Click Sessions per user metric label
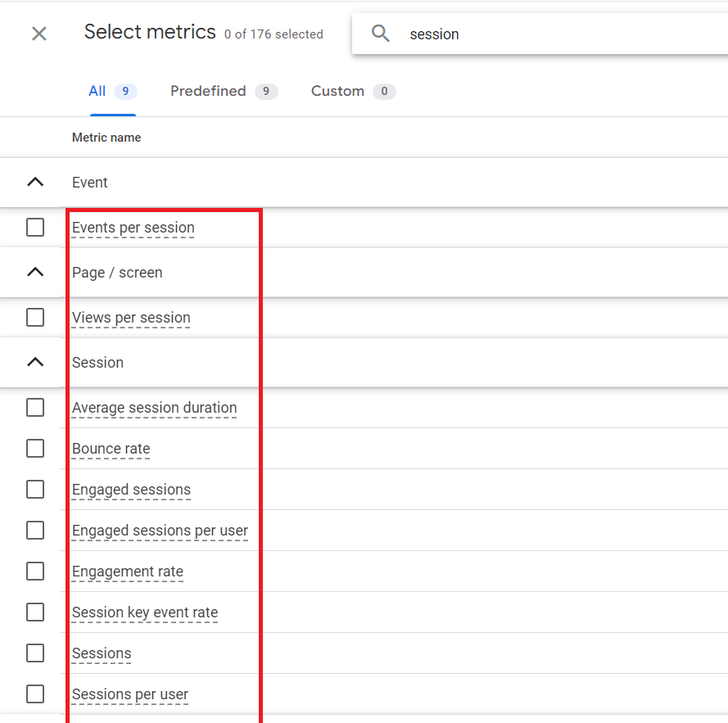 [x=130, y=694]
